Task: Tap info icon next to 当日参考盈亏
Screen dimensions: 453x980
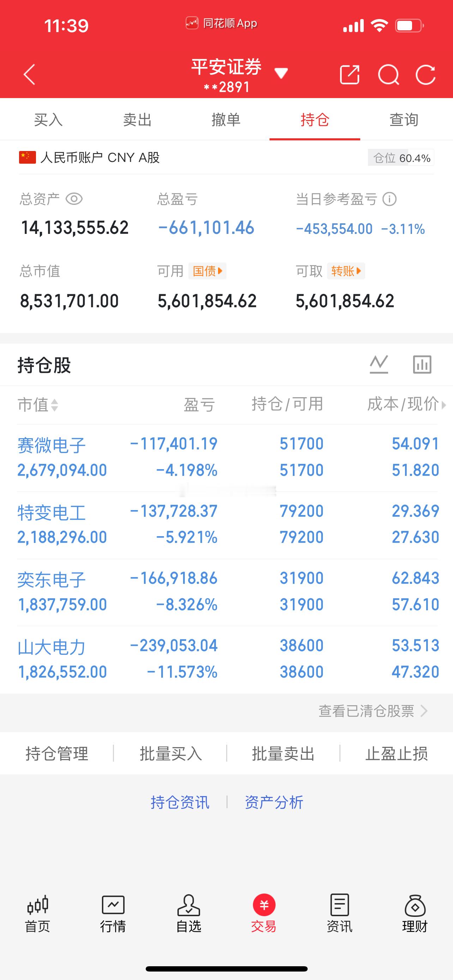Action: click(389, 199)
